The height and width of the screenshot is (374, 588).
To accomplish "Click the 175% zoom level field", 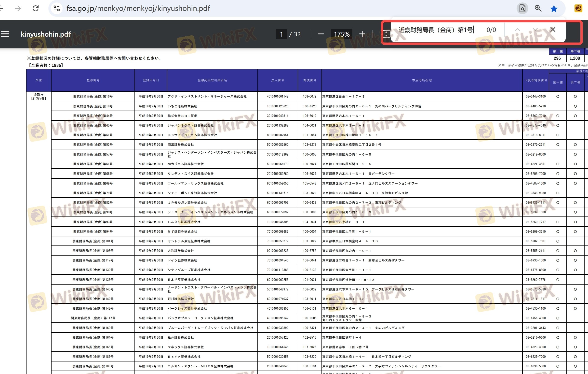I will 341,34.
